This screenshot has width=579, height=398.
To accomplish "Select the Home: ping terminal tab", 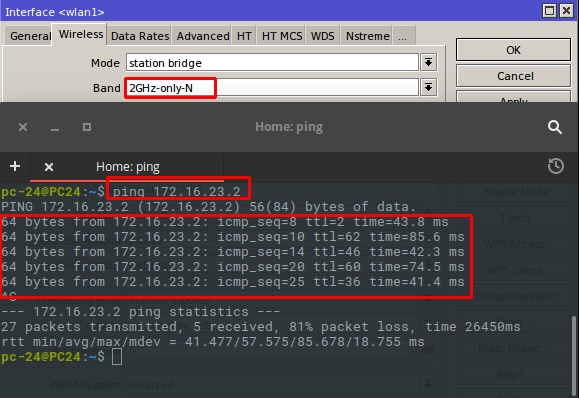I will point(127,167).
